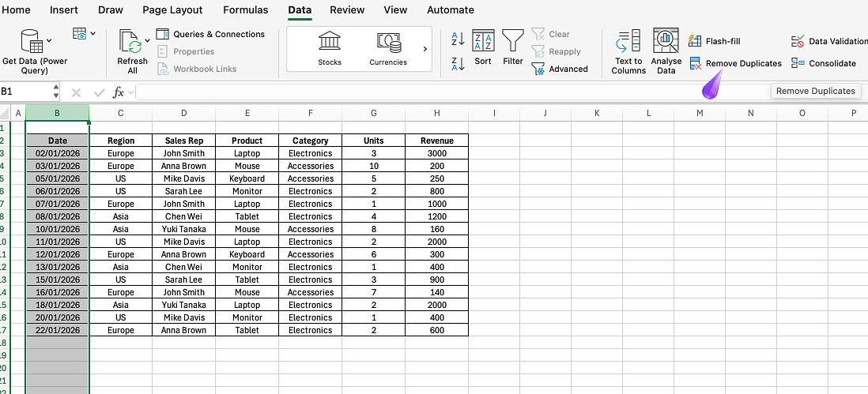Select the Currencies data type

388,42
